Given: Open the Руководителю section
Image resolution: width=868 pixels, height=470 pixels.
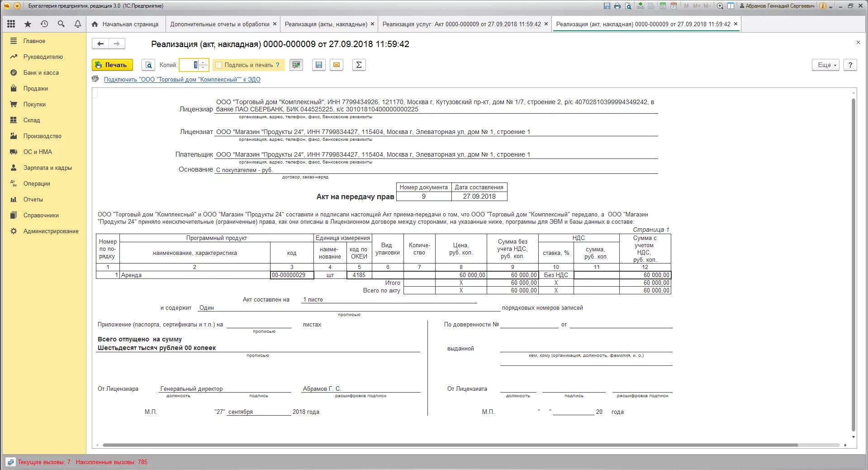Looking at the screenshot, I should click(x=44, y=57).
